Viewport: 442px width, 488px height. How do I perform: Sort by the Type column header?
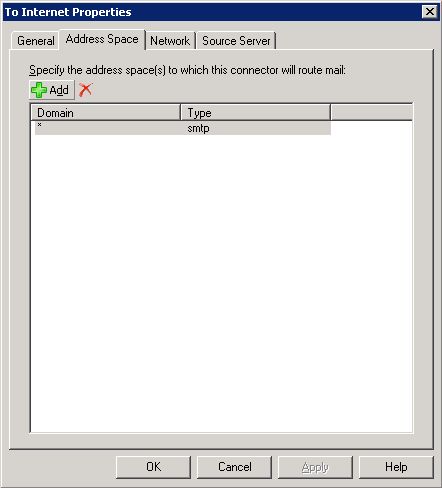[255, 113]
